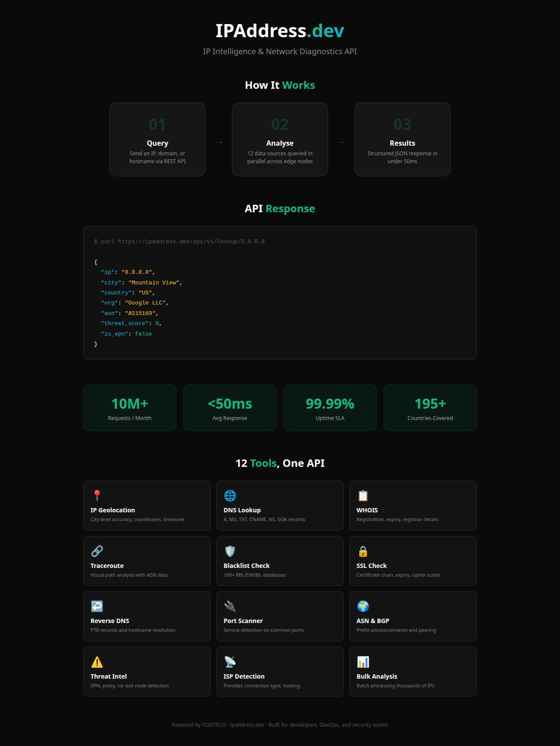Click "Service detection on common ports" text
560x746 pixels.
[x=263, y=630]
